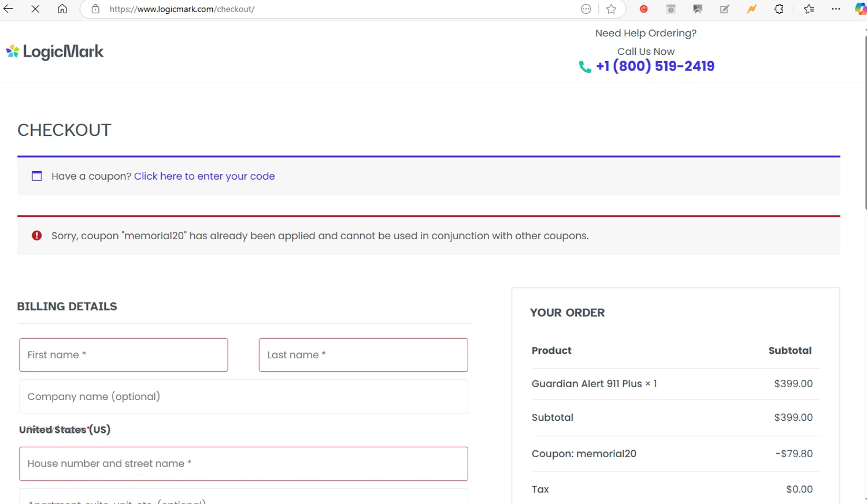This screenshot has width=867, height=504.
Task: Open the gray box extension icon
Action: [671, 9]
